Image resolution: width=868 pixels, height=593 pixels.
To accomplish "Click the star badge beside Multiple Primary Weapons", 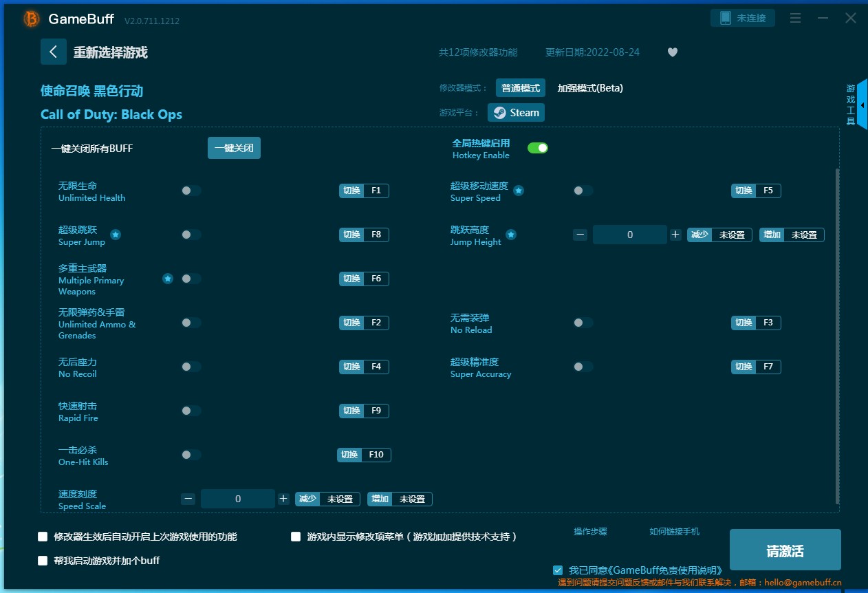I will 168,279.
